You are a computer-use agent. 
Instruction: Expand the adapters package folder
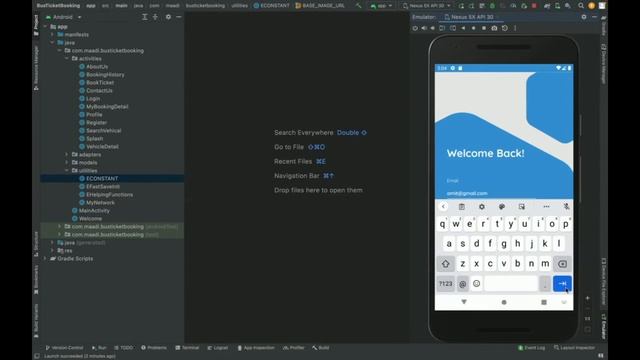tap(67, 155)
